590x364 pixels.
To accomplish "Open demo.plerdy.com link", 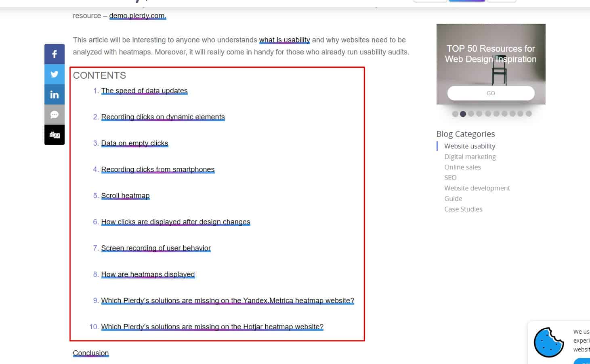I will point(137,15).
